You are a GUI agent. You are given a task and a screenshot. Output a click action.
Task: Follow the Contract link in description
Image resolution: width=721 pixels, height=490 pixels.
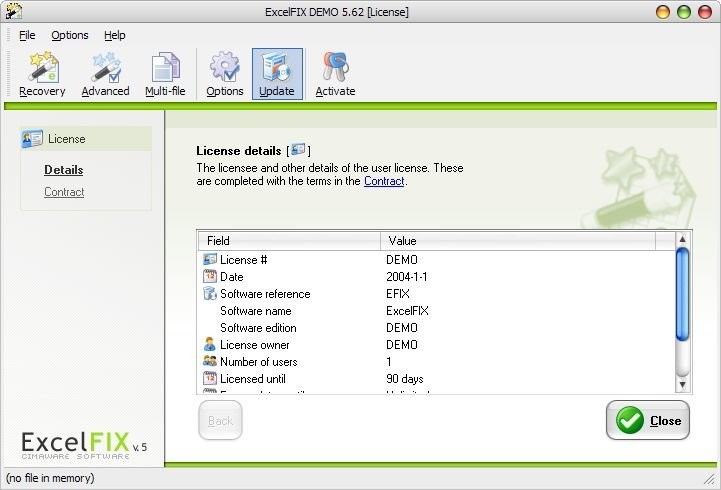384,181
